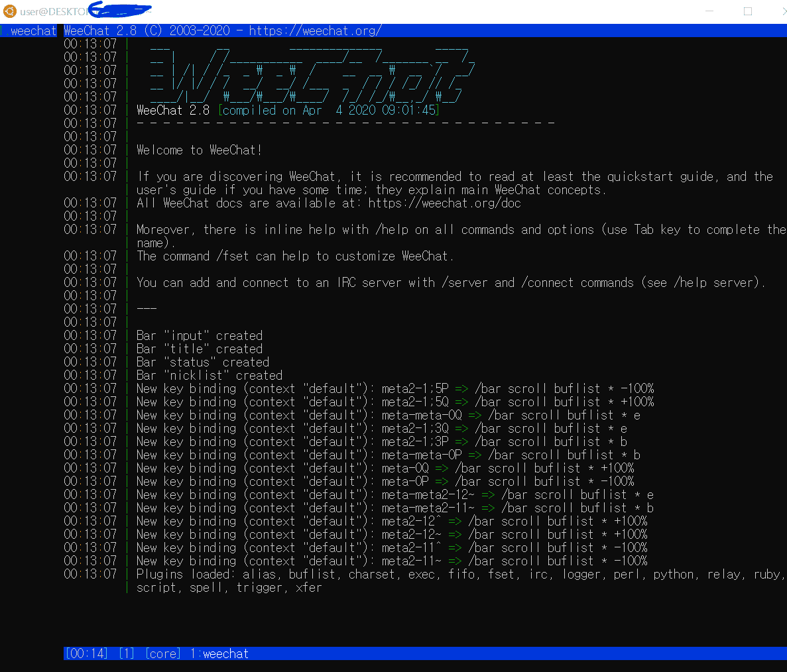
Task: Click the meta2-11^ key binding line
Action: pyautogui.click(x=392, y=548)
